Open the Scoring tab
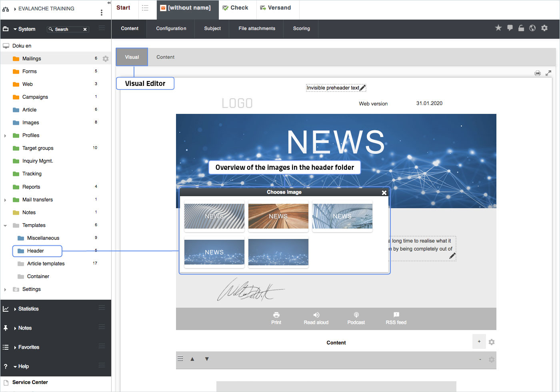Image resolution: width=560 pixels, height=392 pixels. tap(301, 29)
